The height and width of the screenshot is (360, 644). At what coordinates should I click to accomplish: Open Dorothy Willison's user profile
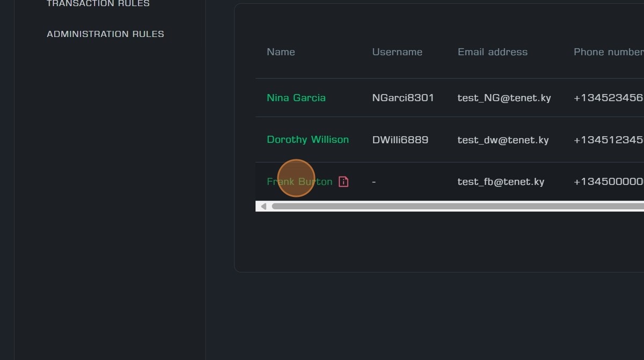click(308, 139)
